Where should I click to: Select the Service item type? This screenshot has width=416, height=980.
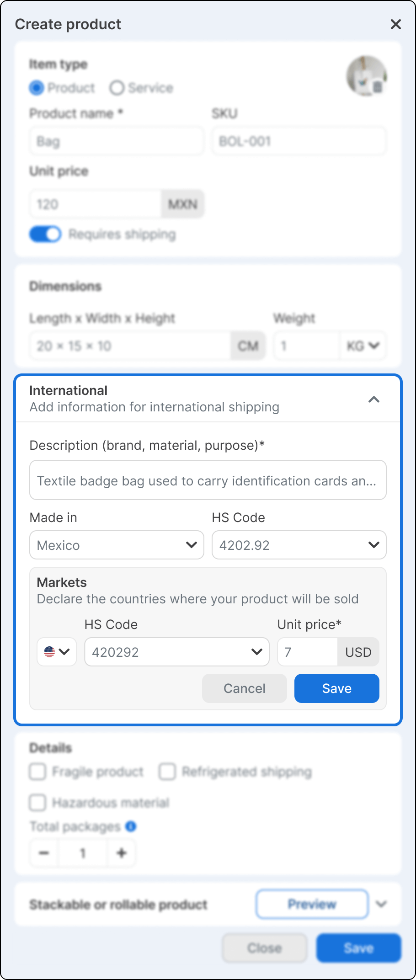click(117, 88)
